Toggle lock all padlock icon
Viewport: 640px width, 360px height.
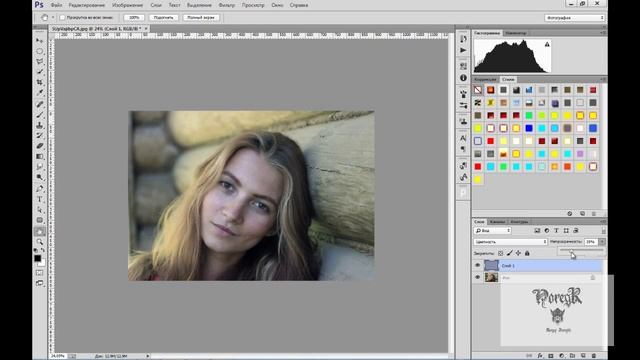(x=527, y=253)
